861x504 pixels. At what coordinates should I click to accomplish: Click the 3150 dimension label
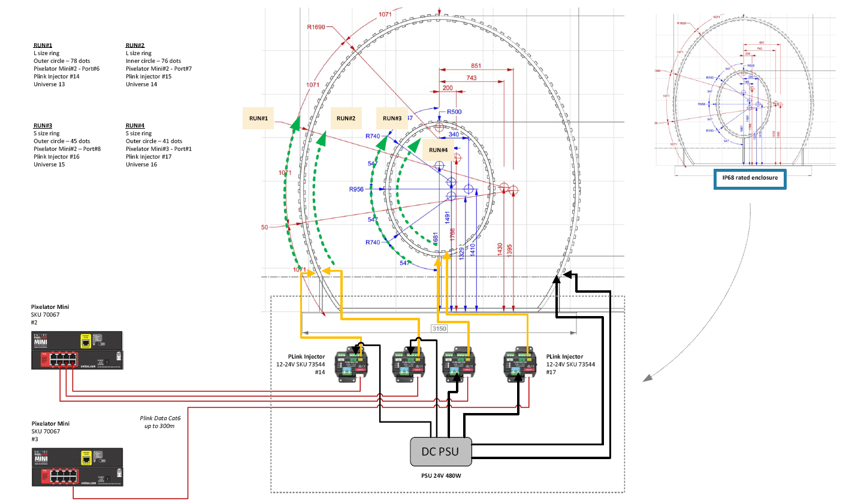439,329
